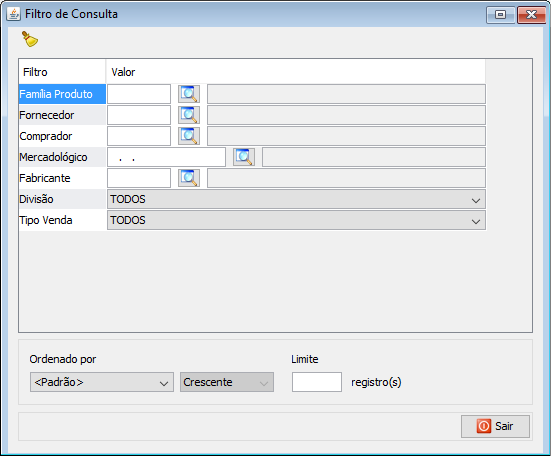
Task: Open the Crescente sort direction dropdown
Action: click(227, 382)
